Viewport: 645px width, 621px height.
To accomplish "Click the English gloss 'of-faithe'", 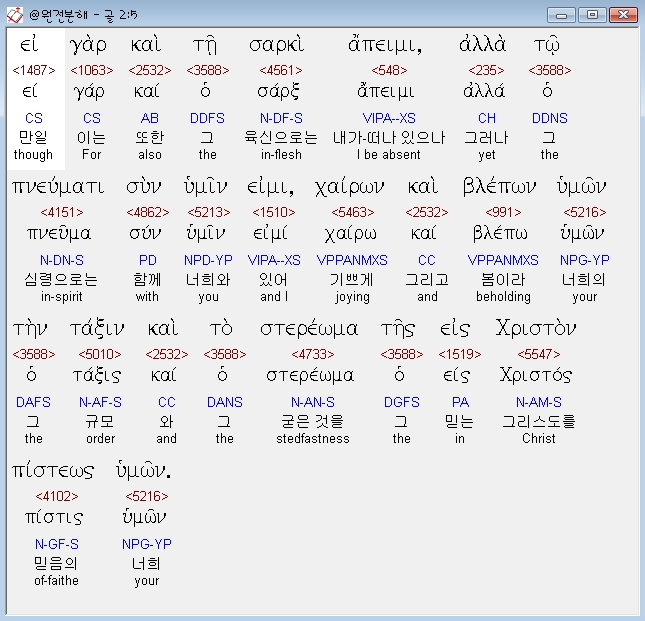I will (x=57, y=581).
